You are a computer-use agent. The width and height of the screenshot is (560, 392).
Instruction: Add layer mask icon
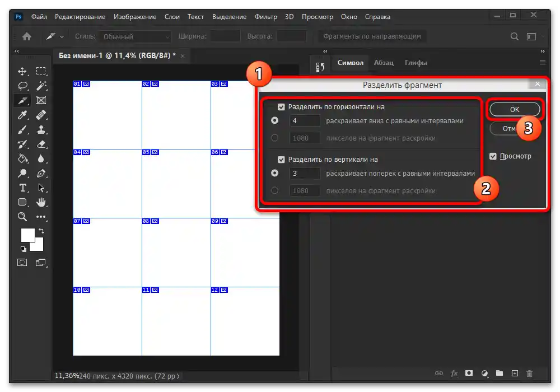coord(469,373)
